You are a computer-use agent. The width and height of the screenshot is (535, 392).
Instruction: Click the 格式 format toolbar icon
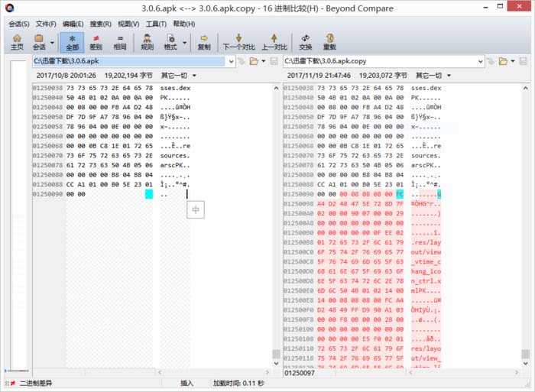click(170, 42)
